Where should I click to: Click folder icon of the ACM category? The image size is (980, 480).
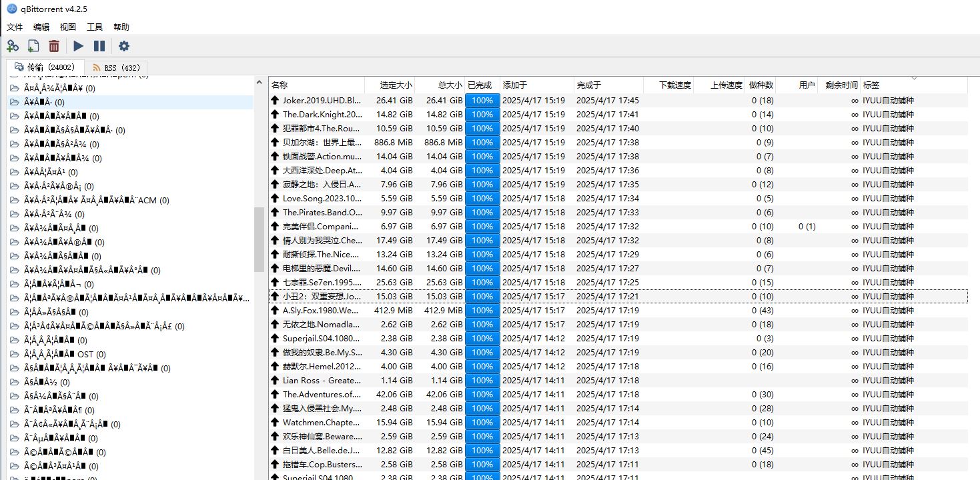[x=14, y=200]
